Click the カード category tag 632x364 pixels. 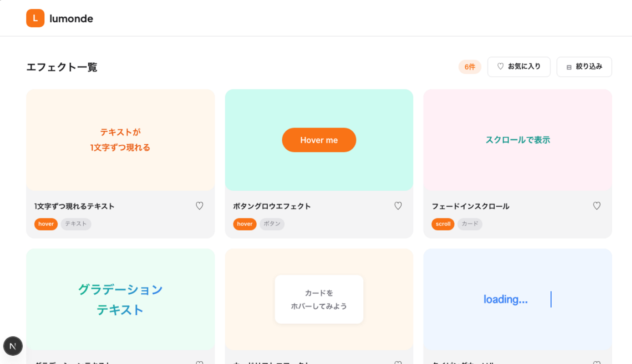click(470, 224)
